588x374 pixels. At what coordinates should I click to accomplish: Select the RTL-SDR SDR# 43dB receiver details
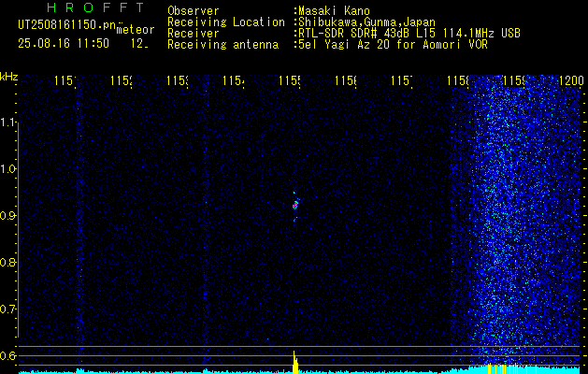click(409, 34)
